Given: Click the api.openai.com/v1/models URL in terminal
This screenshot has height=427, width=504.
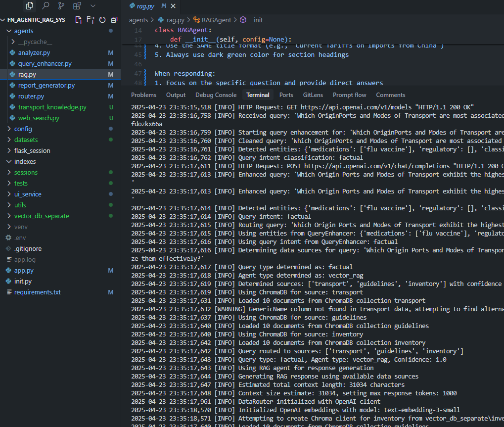Looking at the screenshot, I should pyautogui.click(x=356, y=107).
